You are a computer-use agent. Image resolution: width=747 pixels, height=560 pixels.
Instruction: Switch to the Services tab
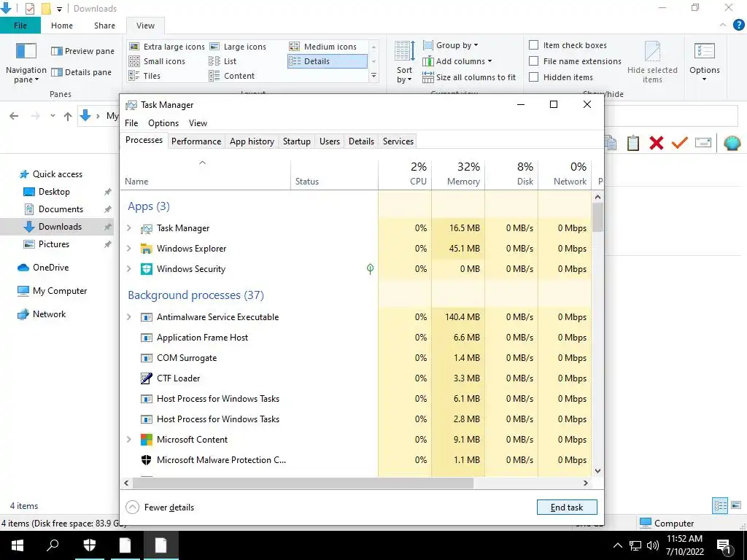point(398,141)
